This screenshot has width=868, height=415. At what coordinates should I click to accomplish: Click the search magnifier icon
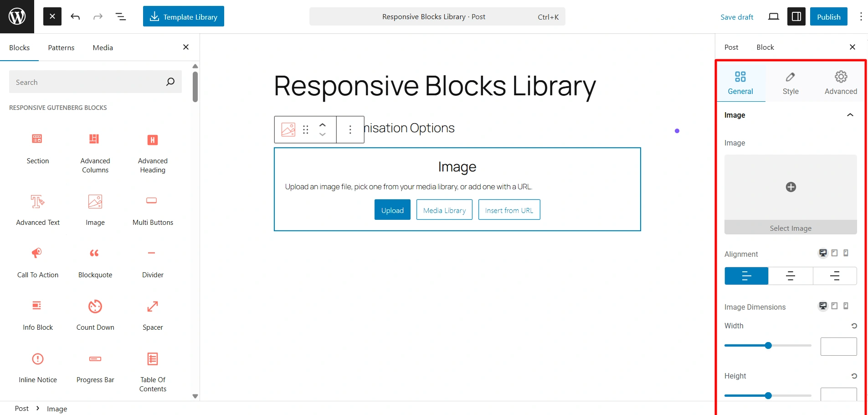[x=170, y=82]
